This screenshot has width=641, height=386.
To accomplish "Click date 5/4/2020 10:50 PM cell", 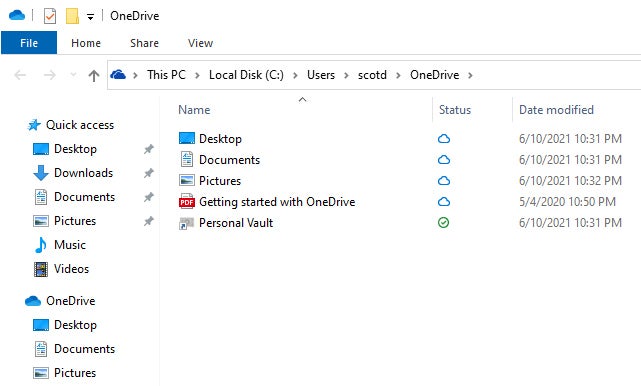I will (567, 202).
